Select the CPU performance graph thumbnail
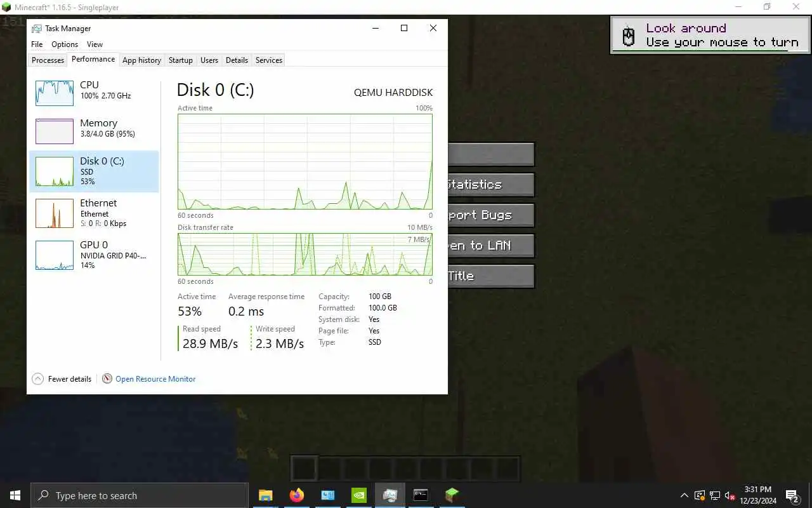812x508 pixels. pos(55,93)
